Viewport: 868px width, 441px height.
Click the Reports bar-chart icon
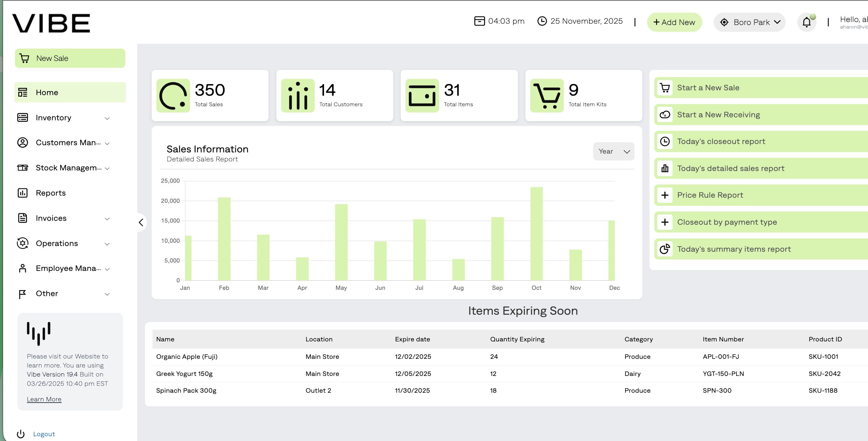[22, 193]
